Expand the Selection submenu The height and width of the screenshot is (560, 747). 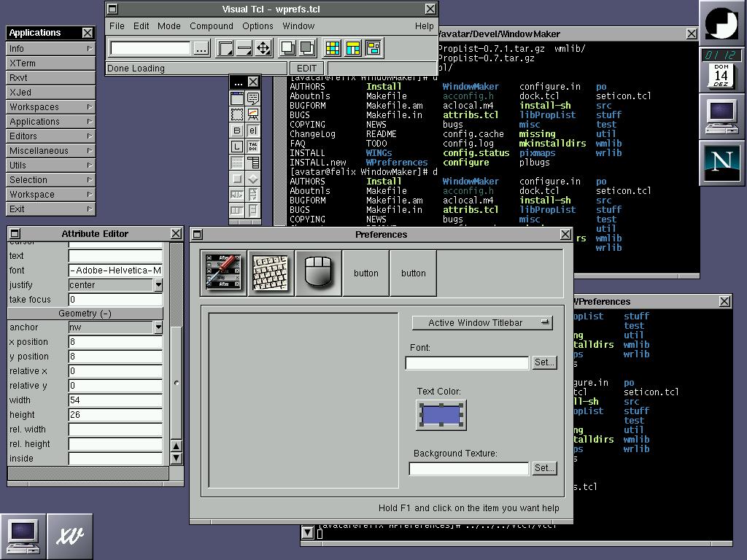[x=50, y=180]
